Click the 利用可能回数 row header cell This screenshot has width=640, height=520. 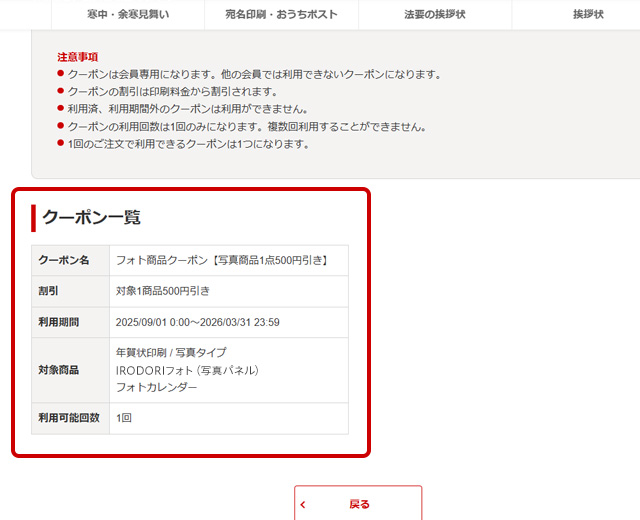coord(70,418)
